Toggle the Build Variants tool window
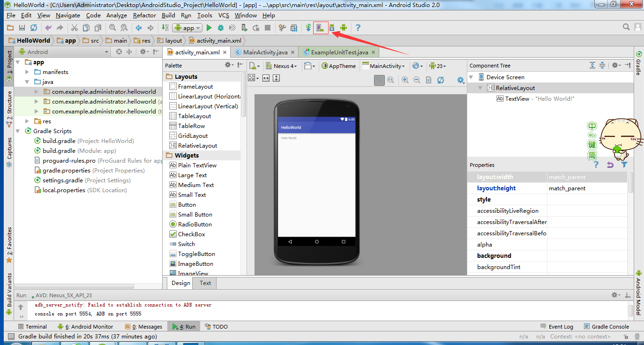 coord(9,293)
